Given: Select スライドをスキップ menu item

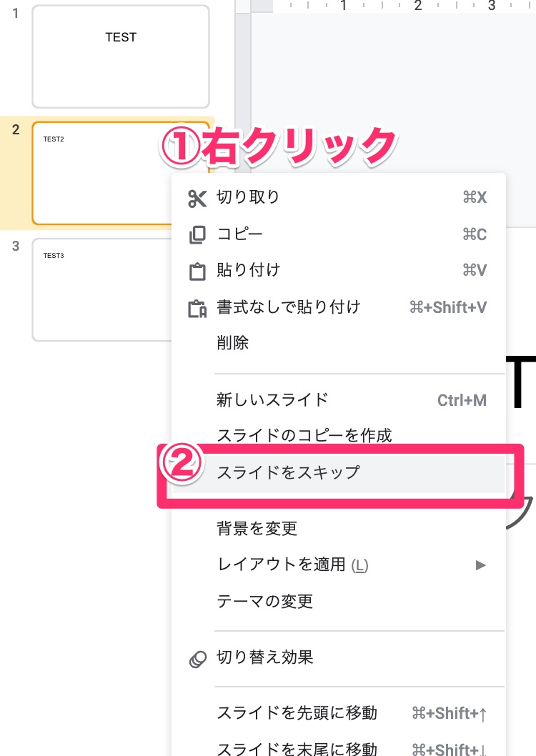Looking at the screenshot, I should pyautogui.click(x=288, y=472).
